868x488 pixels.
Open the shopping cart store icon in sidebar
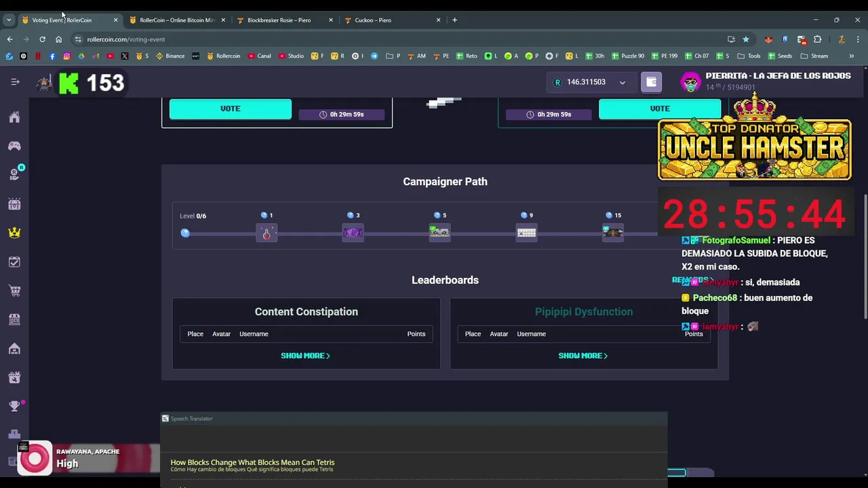coord(14,291)
